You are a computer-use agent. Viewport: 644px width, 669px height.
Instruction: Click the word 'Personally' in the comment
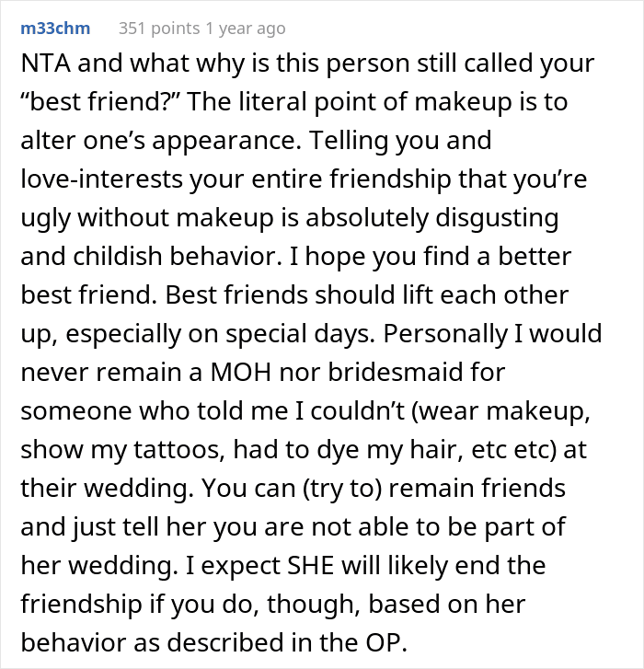(x=445, y=335)
